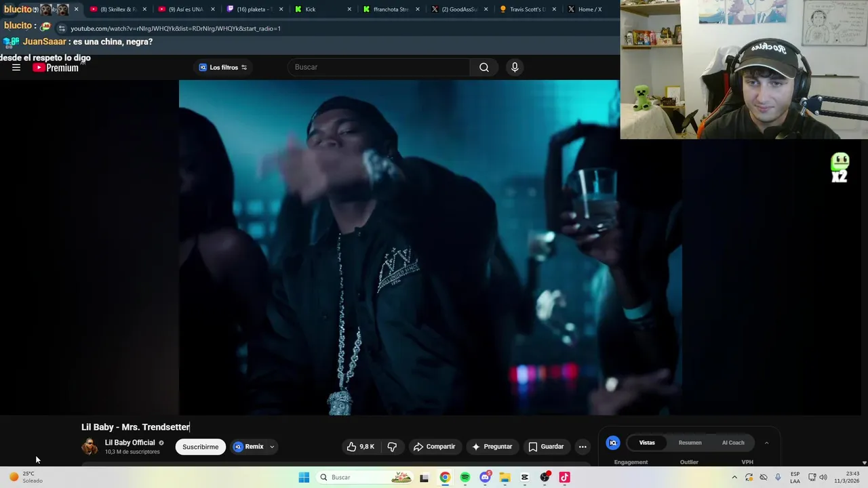Open the pink TikTok app on taskbar
This screenshot has width=868, height=488.
coord(564,477)
